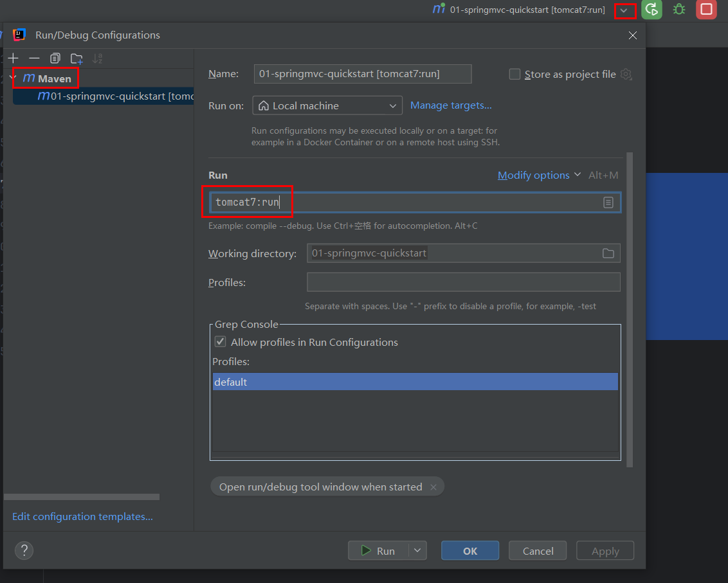Browse for working directory folder icon
728x583 pixels.
pyautogui.click(x=608, y=253)
